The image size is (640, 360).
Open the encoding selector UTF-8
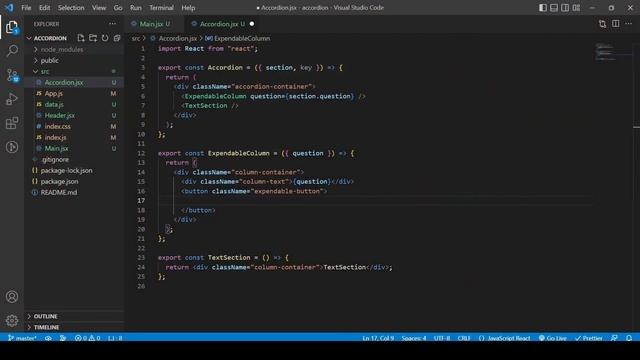442,338
